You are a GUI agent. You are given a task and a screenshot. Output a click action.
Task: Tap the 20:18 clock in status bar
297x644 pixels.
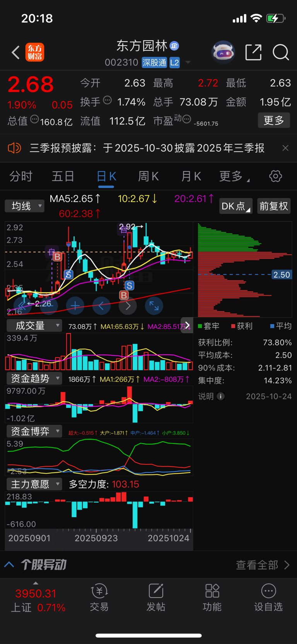(x=37, y=18)
